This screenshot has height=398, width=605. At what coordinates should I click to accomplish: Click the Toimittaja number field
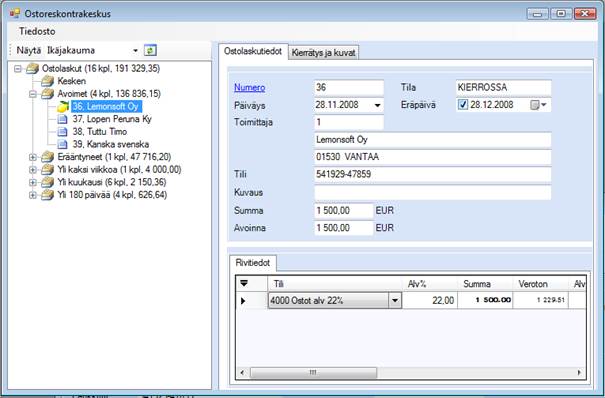click(x=349, y=122)
